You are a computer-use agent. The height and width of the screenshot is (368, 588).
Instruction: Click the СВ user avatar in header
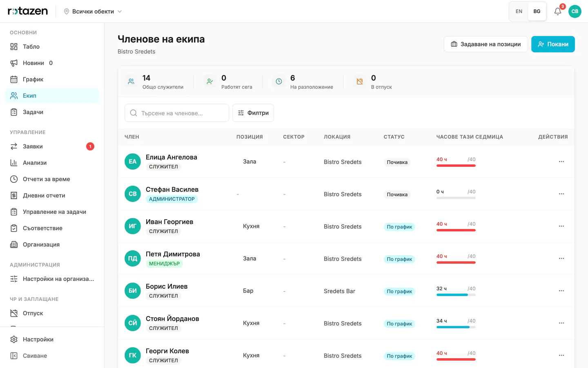coord(575,11)
